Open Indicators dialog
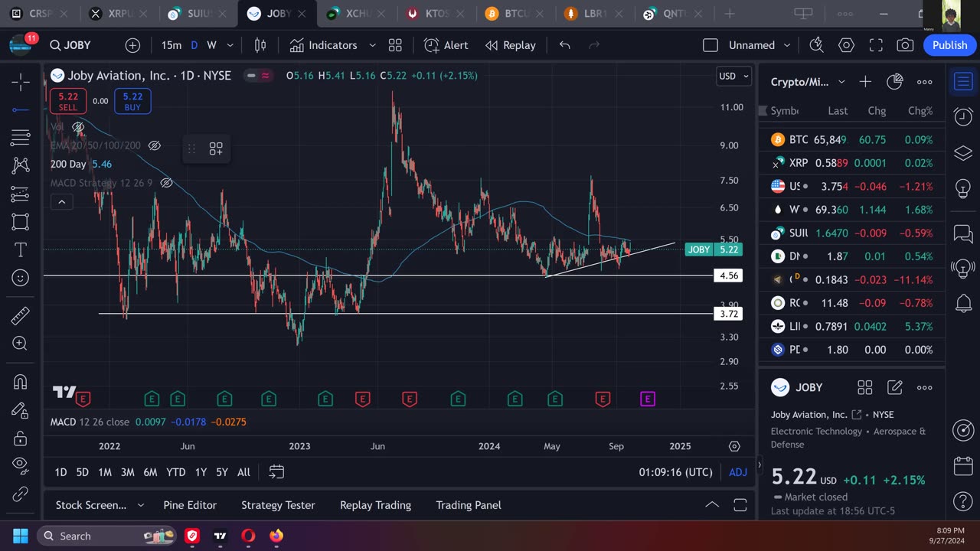 click(x=323, y=45)
